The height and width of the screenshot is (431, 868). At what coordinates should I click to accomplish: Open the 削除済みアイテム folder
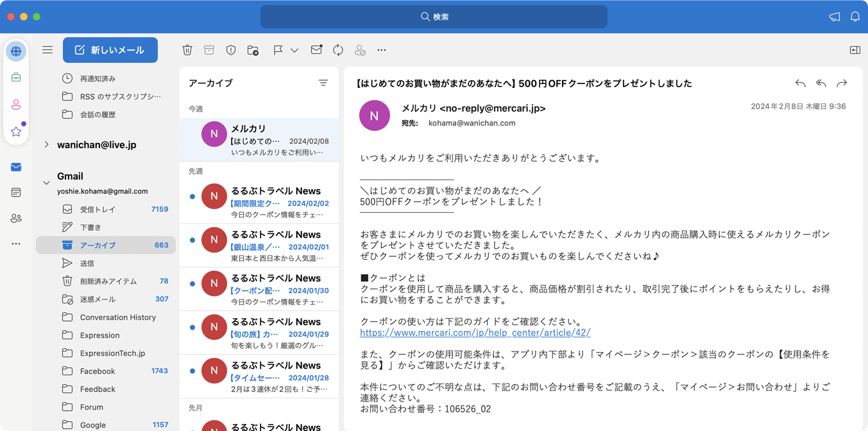tap(106, 281)
